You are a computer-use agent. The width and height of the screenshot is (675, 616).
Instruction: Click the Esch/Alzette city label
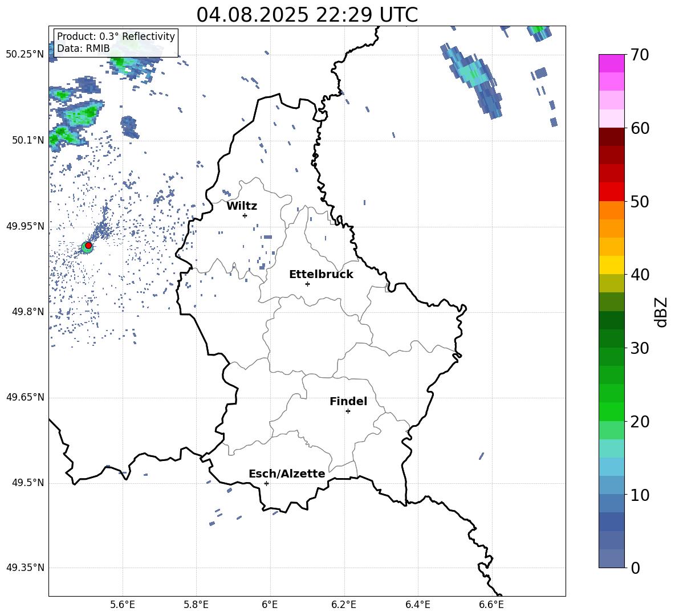(287, 474)
